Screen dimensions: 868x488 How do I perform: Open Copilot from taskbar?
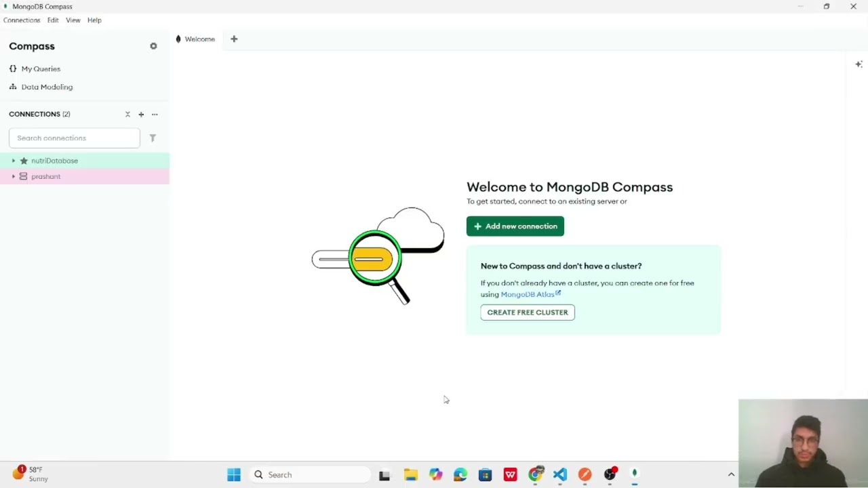pyautogui.click(x=435, y=475)
